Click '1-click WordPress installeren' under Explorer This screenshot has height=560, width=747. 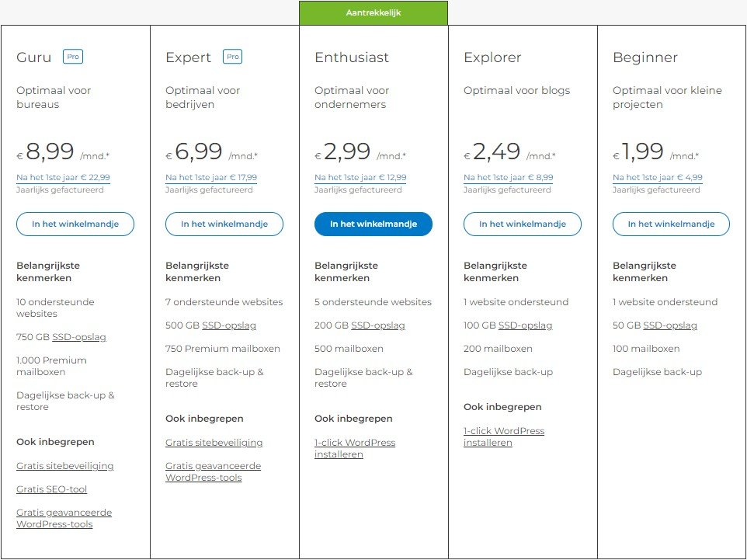coord(504,436)
